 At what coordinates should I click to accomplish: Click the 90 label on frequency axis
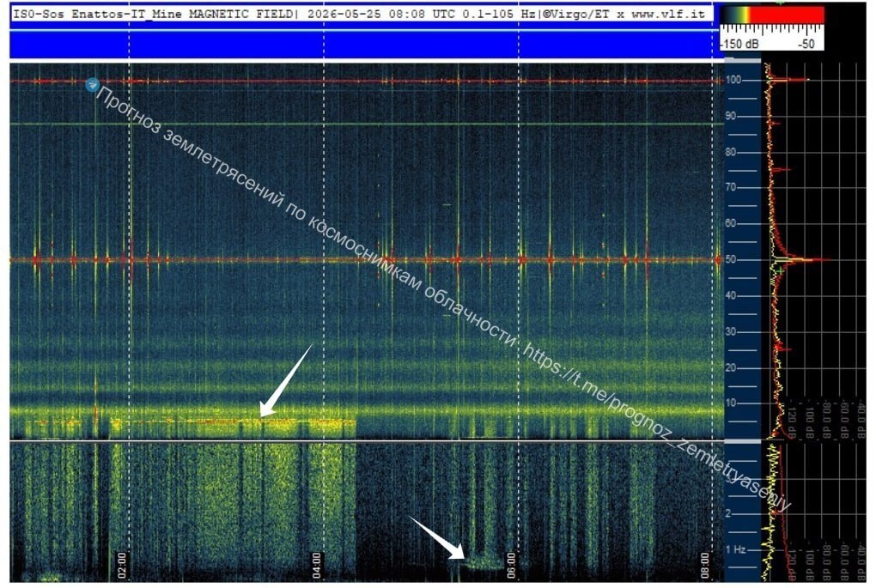tap(731, 116)
